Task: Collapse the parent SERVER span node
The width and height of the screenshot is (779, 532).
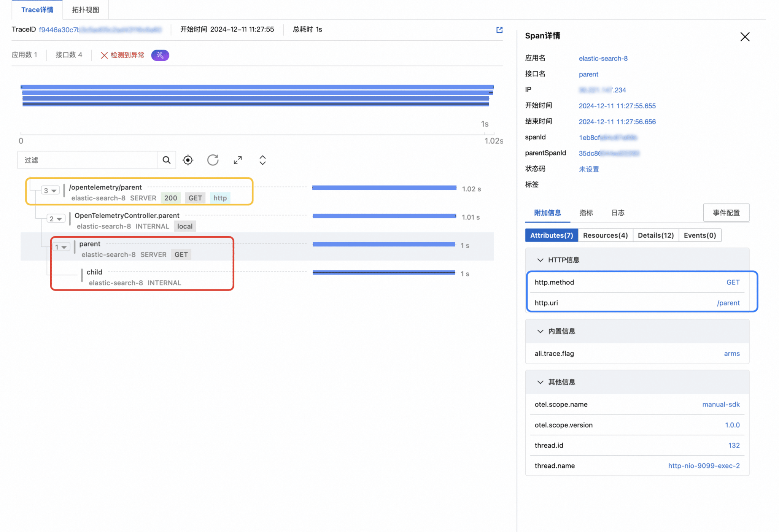Action: point(61,247)
